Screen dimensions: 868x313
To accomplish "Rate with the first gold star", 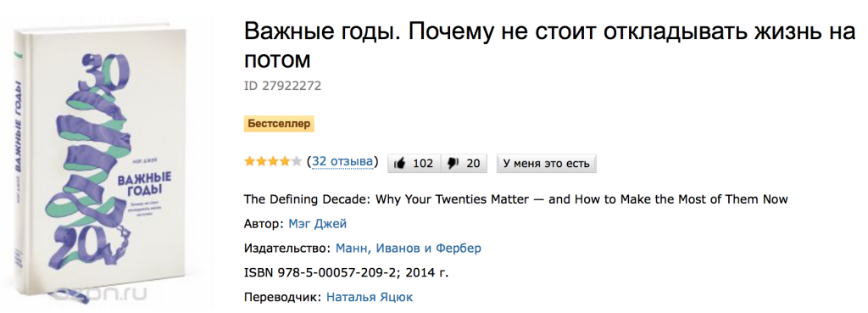I will 250,162.
